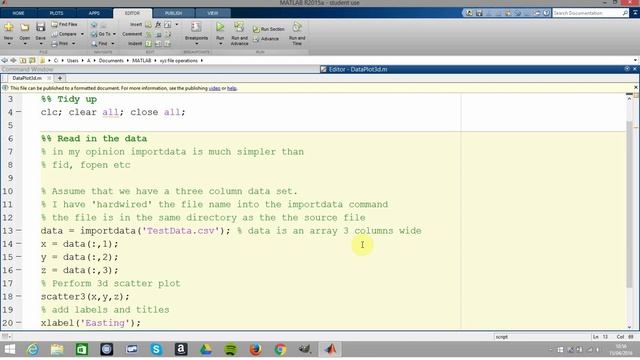Click the Go To navigation tool
The width and height of the screenshot is (640, 360).
pyautogui.click(x=101, y=34)
